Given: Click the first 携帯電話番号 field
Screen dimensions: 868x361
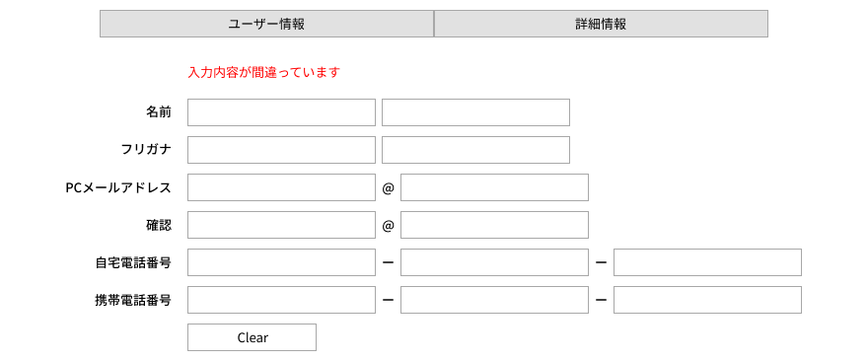Looking at the screenshot, I should coord(281,300).
